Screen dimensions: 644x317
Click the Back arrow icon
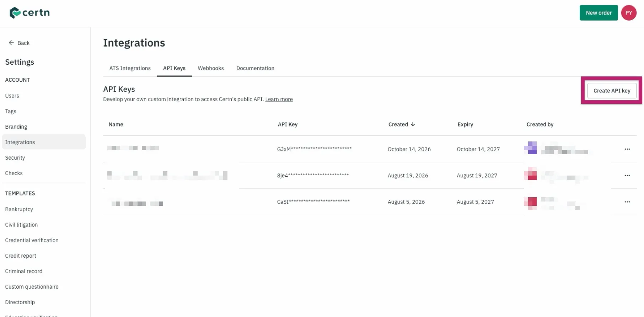coord(11,43)
